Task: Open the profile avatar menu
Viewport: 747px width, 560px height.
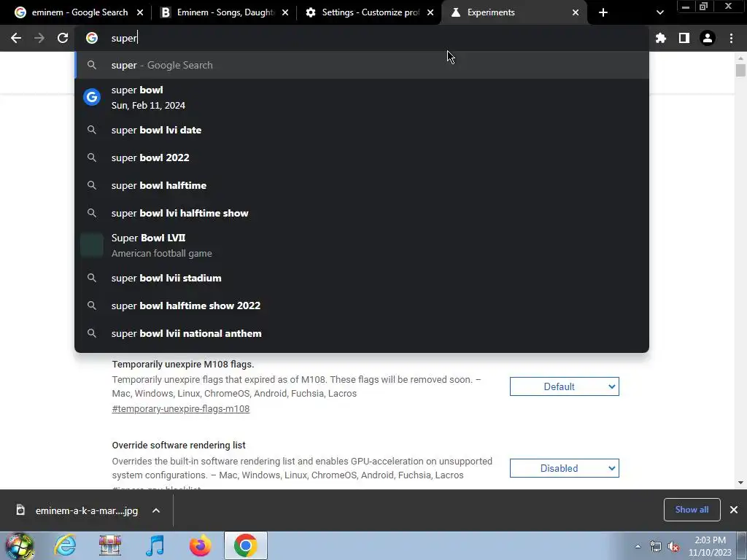Action: [x=708, y=38]
